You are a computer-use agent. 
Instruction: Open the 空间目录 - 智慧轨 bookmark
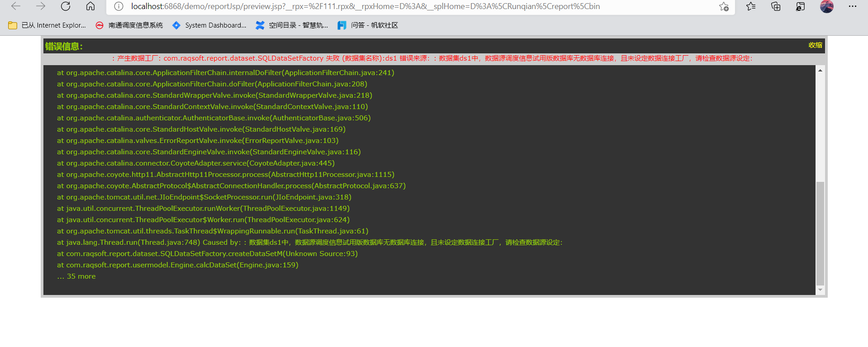292,25
